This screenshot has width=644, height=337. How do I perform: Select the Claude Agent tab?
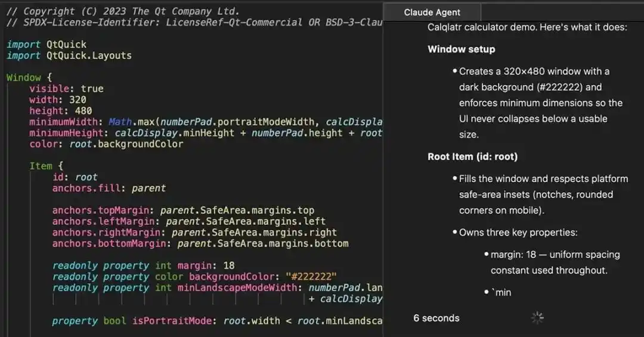point(432,13)
